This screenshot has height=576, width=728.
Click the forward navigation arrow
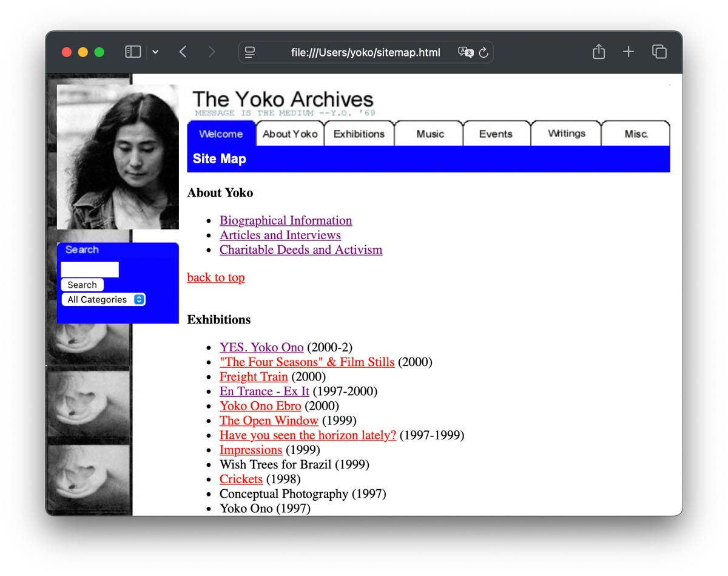211,52
